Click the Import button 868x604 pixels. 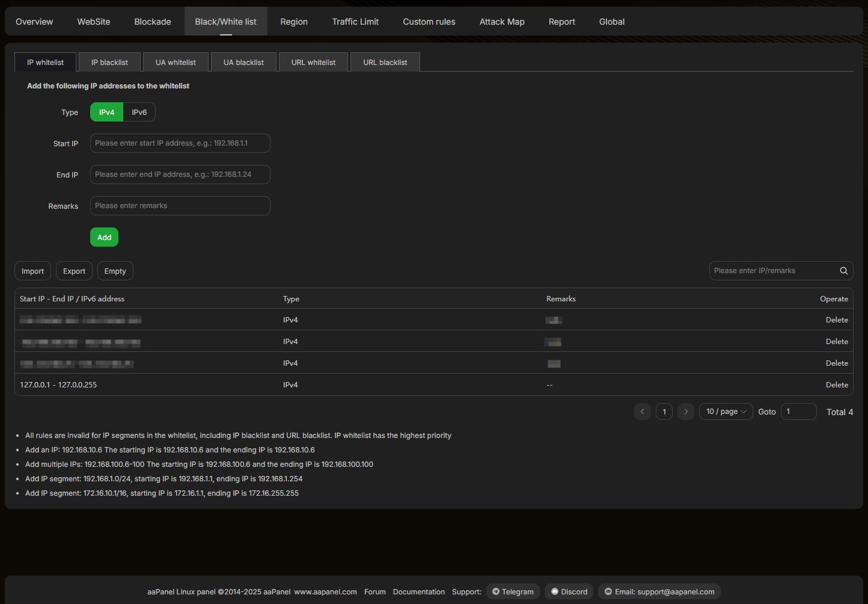click(32, 271)
